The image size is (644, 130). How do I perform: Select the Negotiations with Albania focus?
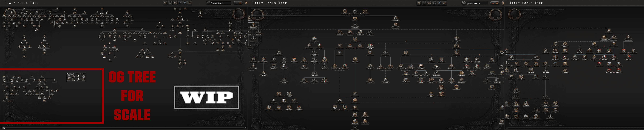tap(314, 53)
